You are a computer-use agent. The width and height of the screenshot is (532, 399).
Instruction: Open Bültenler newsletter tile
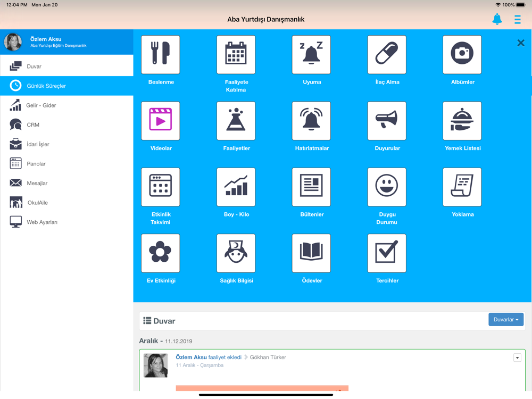click(x=311, y=187)
